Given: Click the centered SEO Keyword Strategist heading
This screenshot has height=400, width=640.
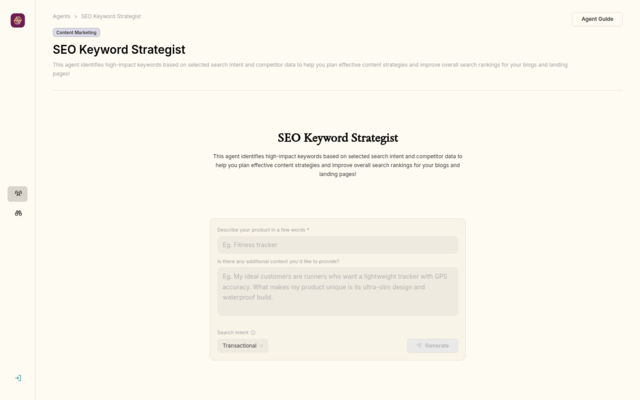Looking at the screenshot, I should pyautogui.click(x=337, y=138).
